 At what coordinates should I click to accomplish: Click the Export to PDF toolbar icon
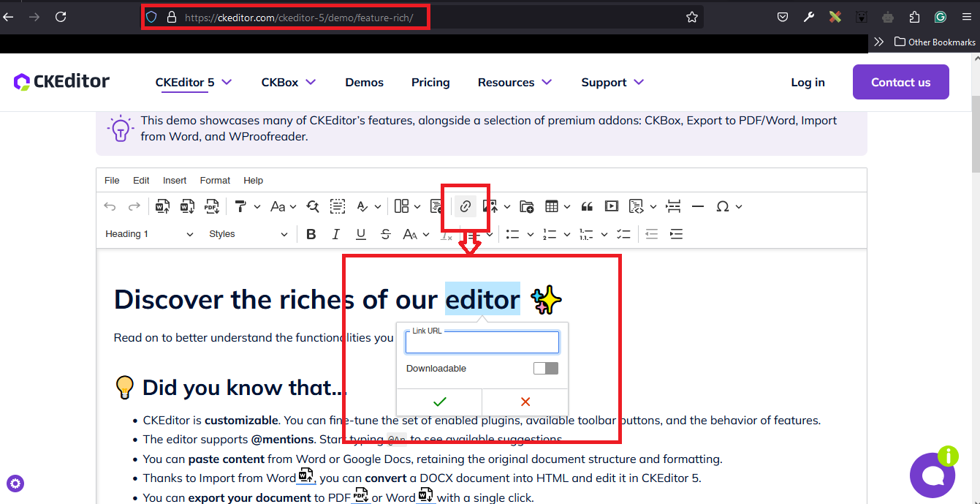coord(212,207)
